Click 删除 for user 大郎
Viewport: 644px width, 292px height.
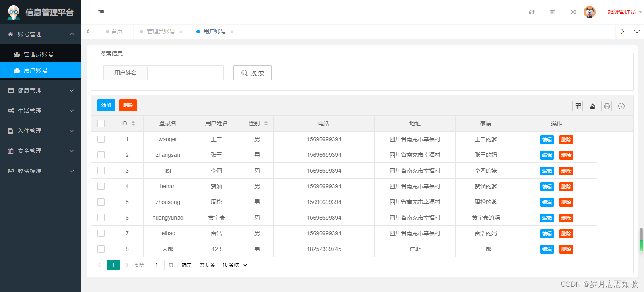coord(566,249)
